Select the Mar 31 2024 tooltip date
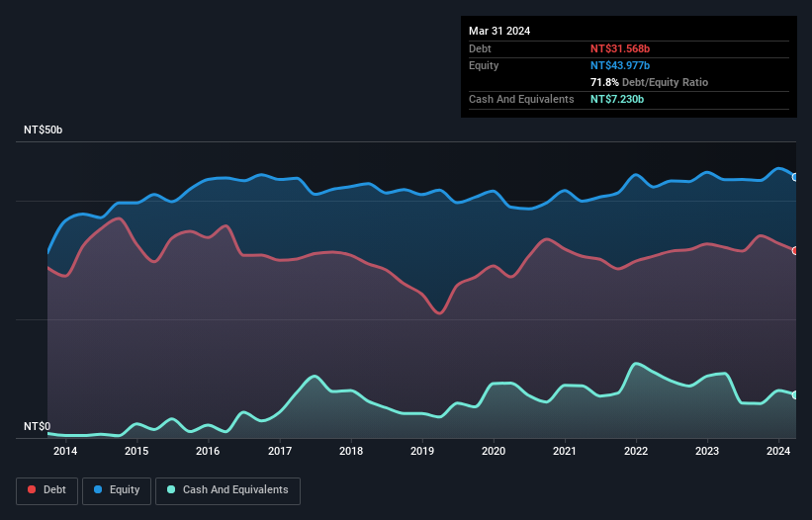Viewport: 812px width, 520px height. point(499,31)
